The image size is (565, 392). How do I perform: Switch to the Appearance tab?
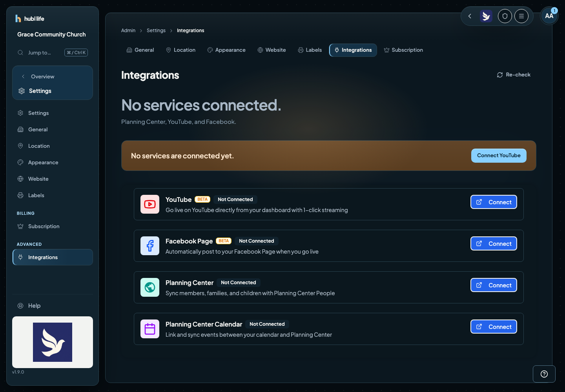tap(226, 50)
